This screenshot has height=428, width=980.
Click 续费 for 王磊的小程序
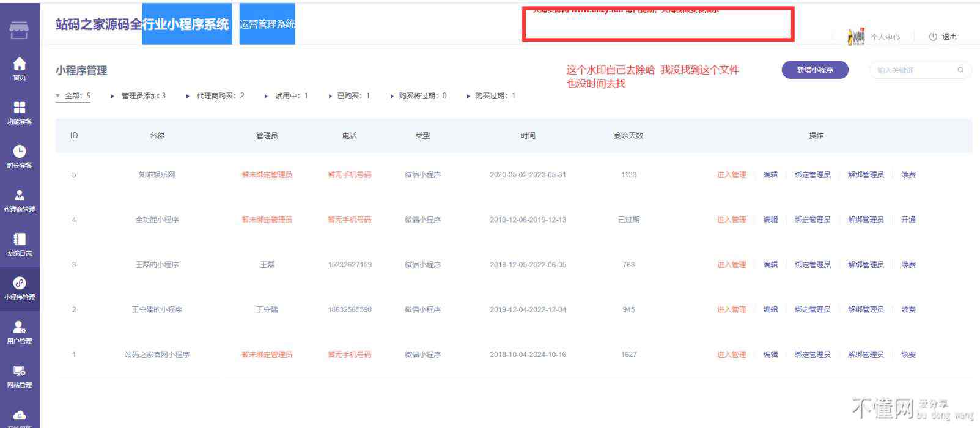pos(908,265)
